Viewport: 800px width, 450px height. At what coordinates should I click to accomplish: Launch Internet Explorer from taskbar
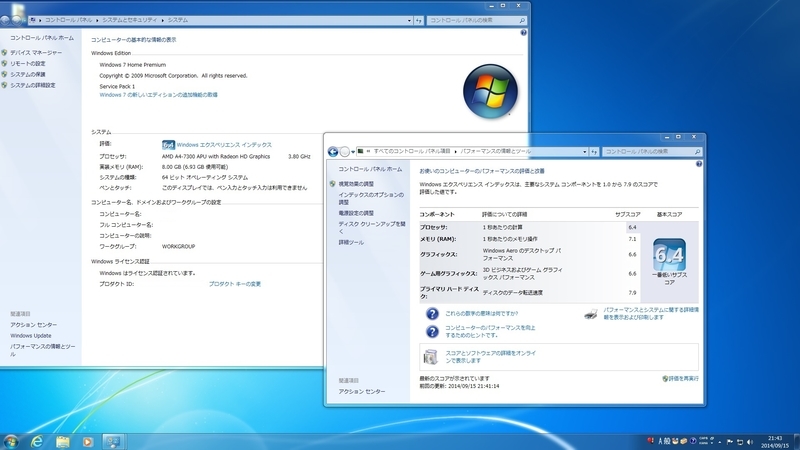[37, 441]
